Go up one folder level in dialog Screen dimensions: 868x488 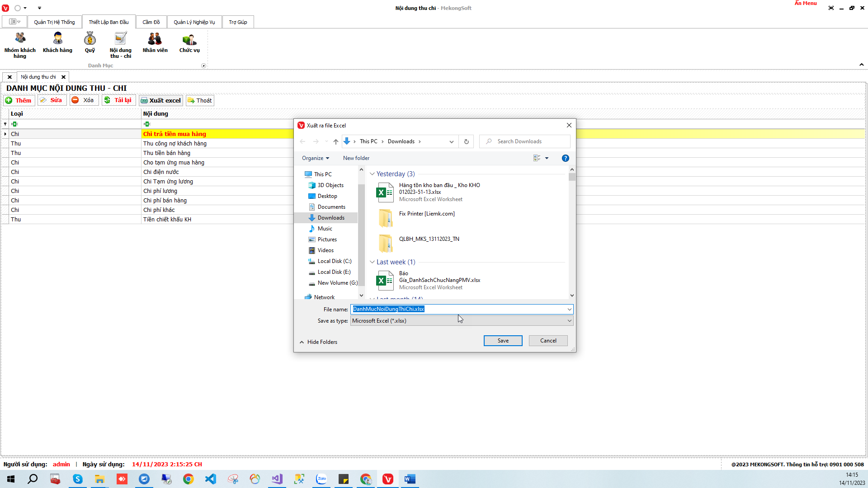pos(336,141)
